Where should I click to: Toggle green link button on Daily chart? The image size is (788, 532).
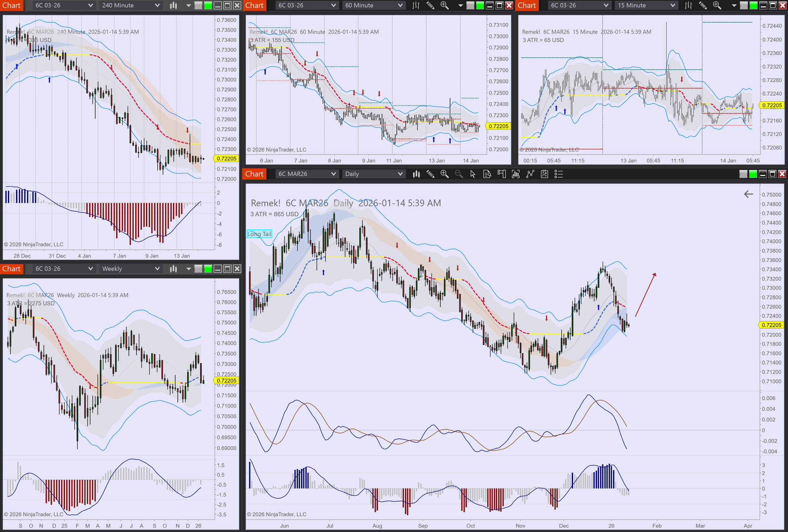click(753, 174)
